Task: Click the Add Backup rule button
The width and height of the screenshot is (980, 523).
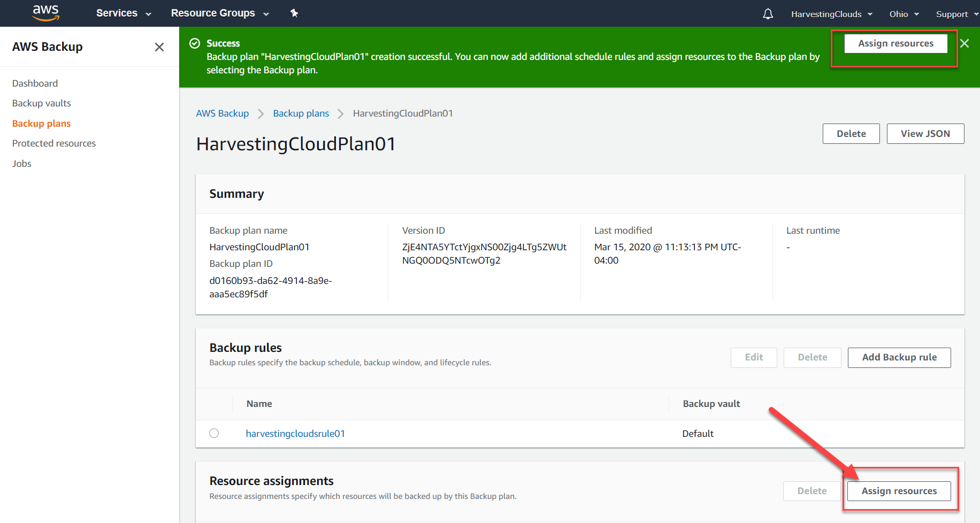Action: click(899, 357)
